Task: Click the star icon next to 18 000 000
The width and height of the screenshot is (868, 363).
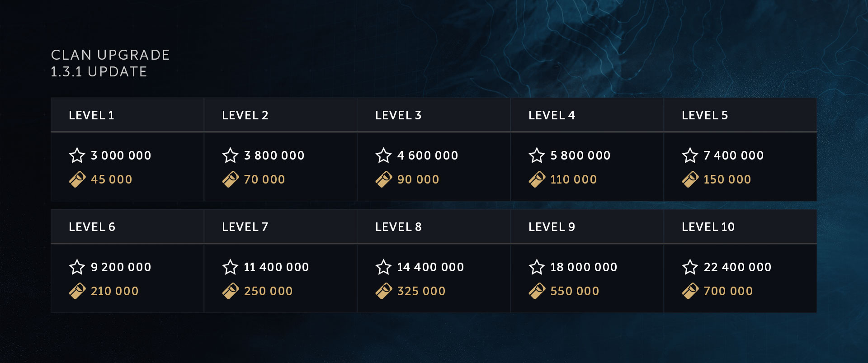Action: tap(537, 267)
